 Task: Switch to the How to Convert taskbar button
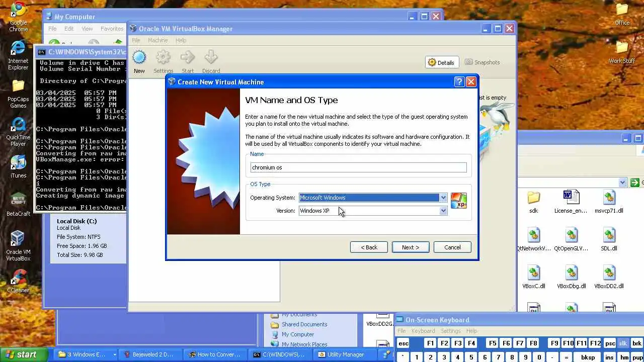pos(214,354)
